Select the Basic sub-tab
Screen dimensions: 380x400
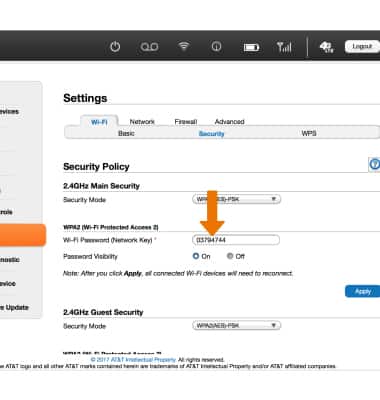pyautogui.click(x=126, y=133)
